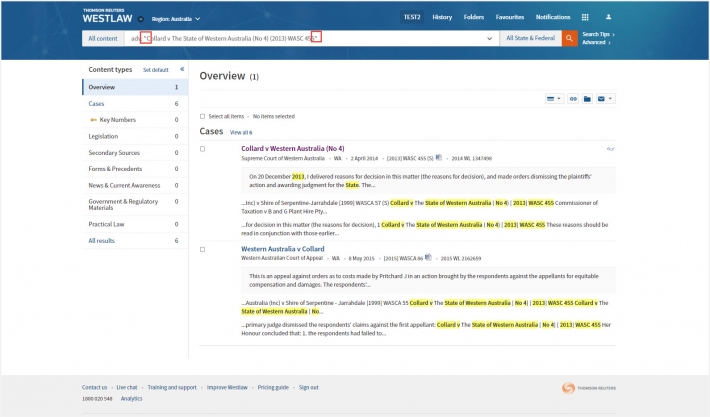Screen dimensions: 710x417
Task: Click Training and support in footer
Action: [172, 388]
